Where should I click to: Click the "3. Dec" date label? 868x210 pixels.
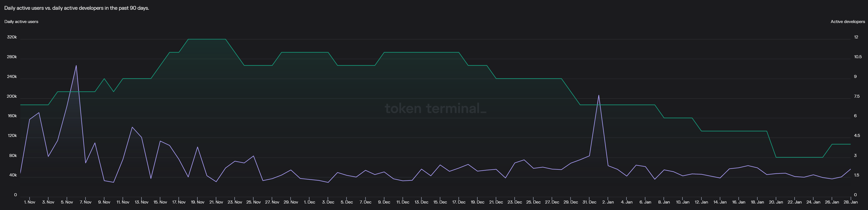click(x=328, y=202)
